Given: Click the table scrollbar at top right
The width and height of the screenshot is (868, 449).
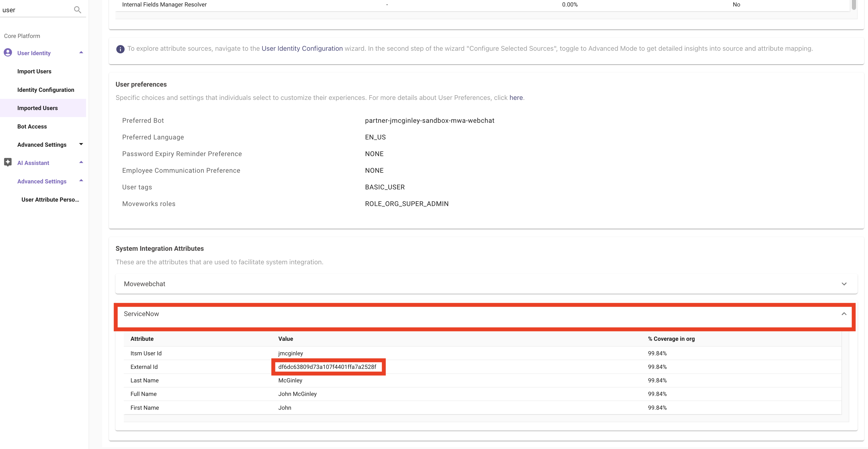Looking at the screenshot, I should (x=853, y=5).
